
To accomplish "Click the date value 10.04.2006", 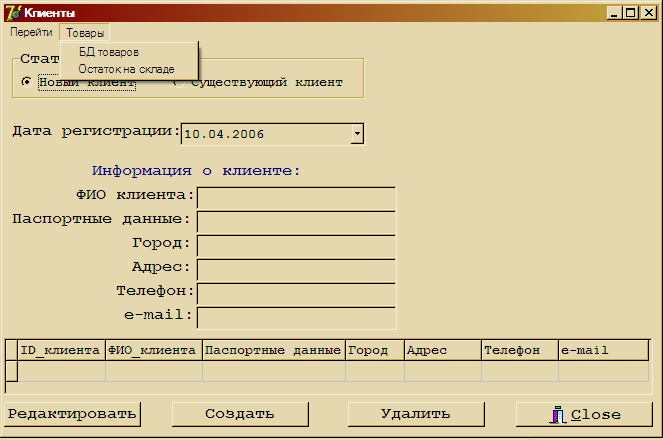I will (224, 134).
